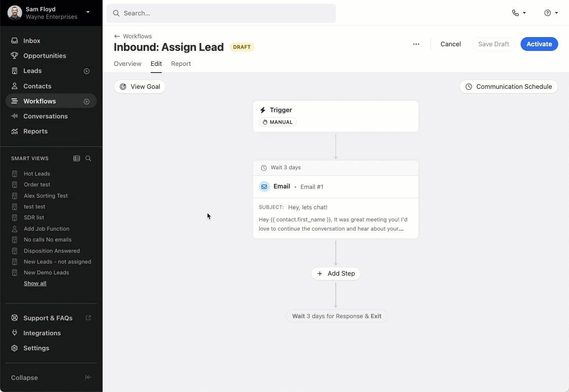
Task: Click the email body preview text
Action: [333, 224]
